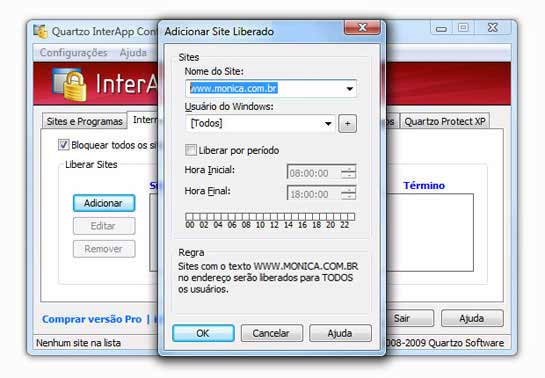Click the Hora Final spinner arrows

coord(348,194)
